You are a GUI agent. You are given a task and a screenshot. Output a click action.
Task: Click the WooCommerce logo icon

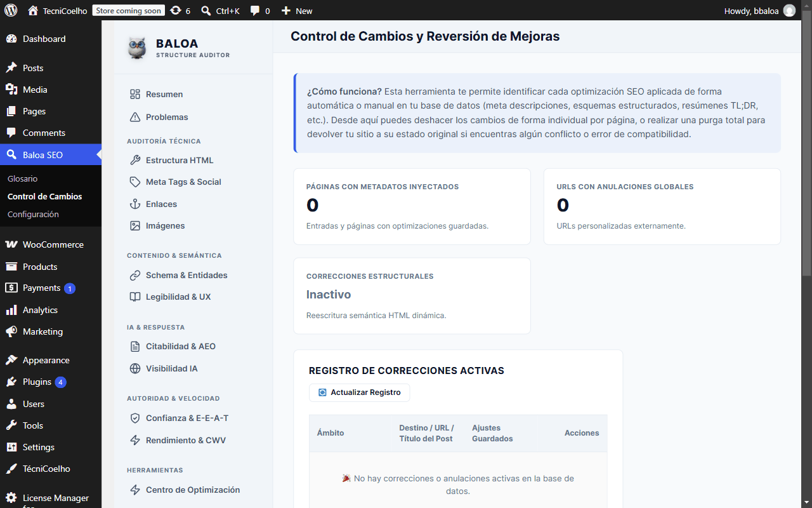(x=11, y=244)
